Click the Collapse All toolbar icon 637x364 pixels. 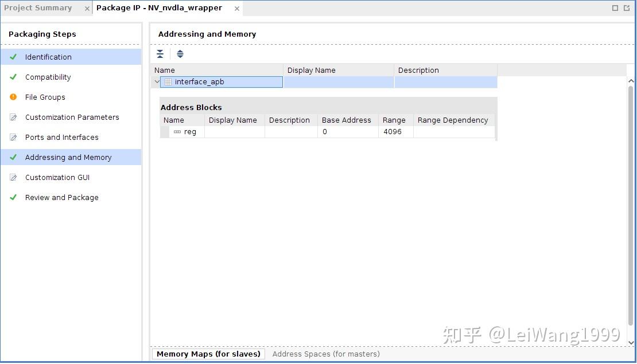(160, 53)
